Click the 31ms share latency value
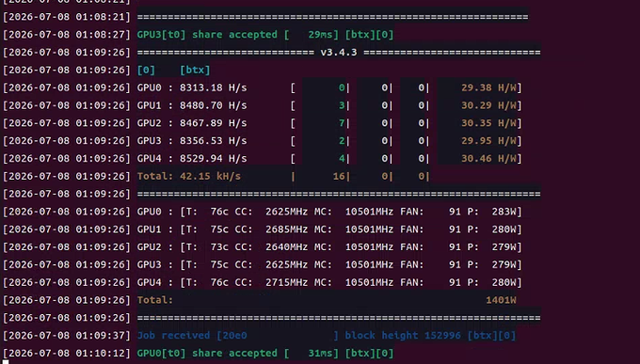The height and width of the screenshot is (364, 640). pyautogui.click(x=320, y=353)
